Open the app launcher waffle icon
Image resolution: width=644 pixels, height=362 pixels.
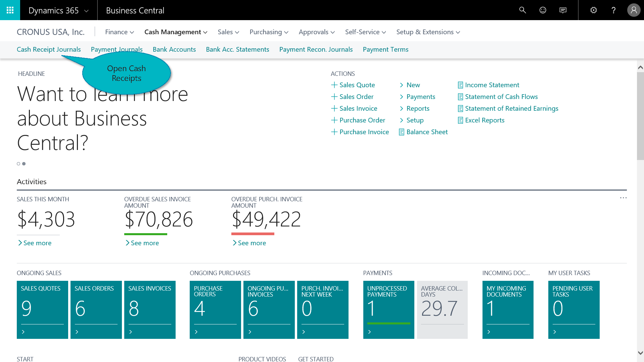[10, 10]
